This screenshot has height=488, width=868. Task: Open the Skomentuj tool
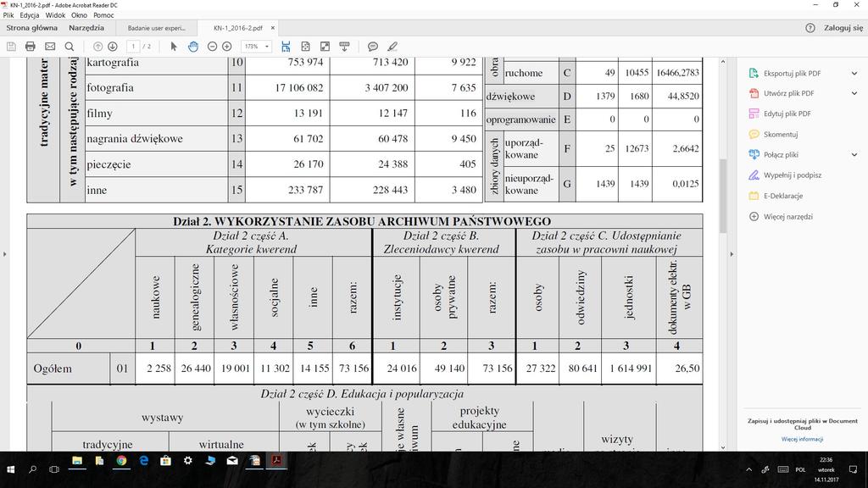point(781,135)
